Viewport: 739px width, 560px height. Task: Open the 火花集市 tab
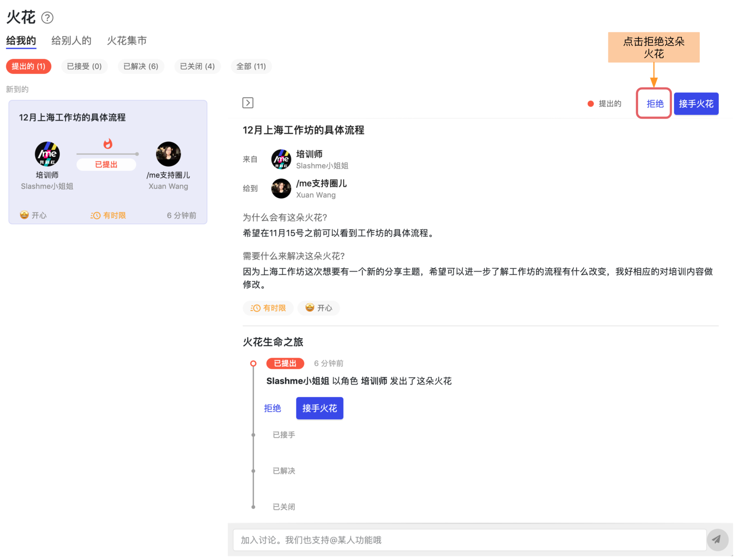[x=127, y=40]
